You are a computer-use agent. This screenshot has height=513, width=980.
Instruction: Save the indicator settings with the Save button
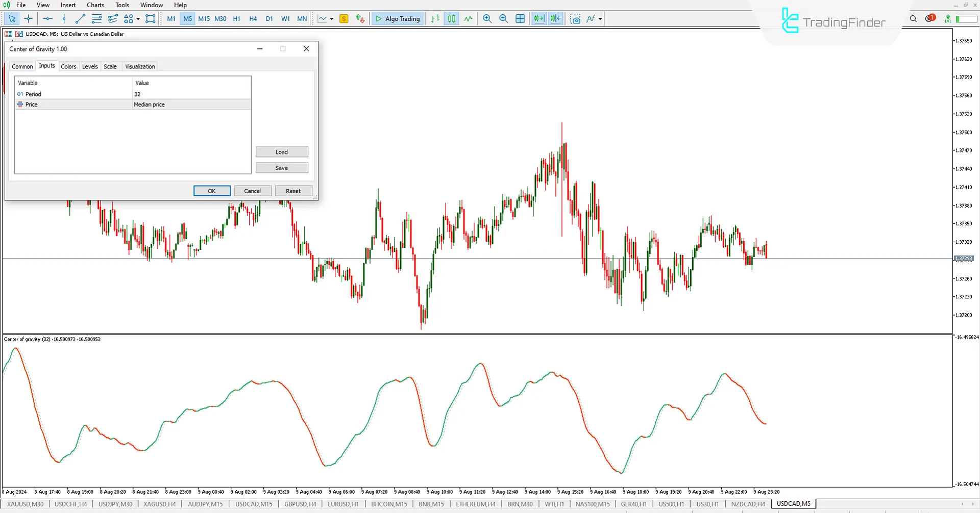[282, 167]
